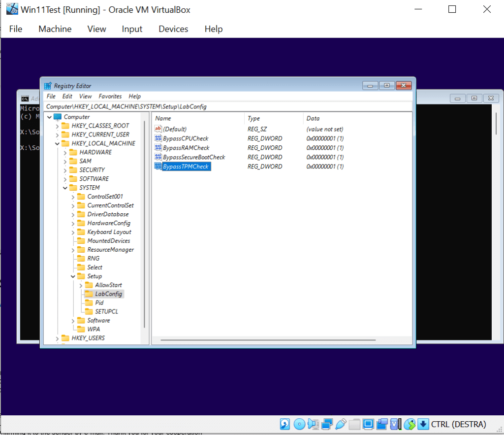Expand the ControlSet001 node
Image resolution: width=504 pixels, height=435 pixels.
73,197
